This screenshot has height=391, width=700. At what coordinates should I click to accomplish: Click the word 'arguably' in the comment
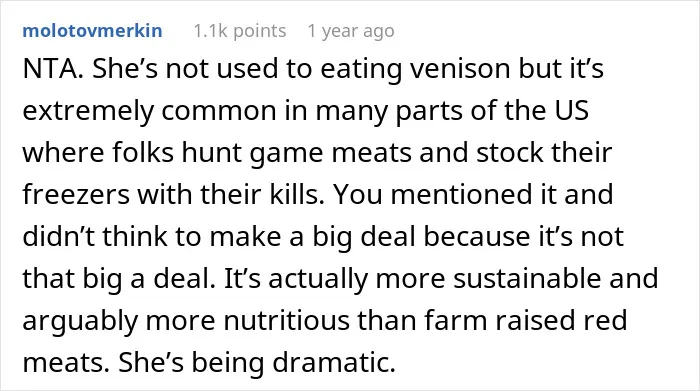[x=80, y=321]
